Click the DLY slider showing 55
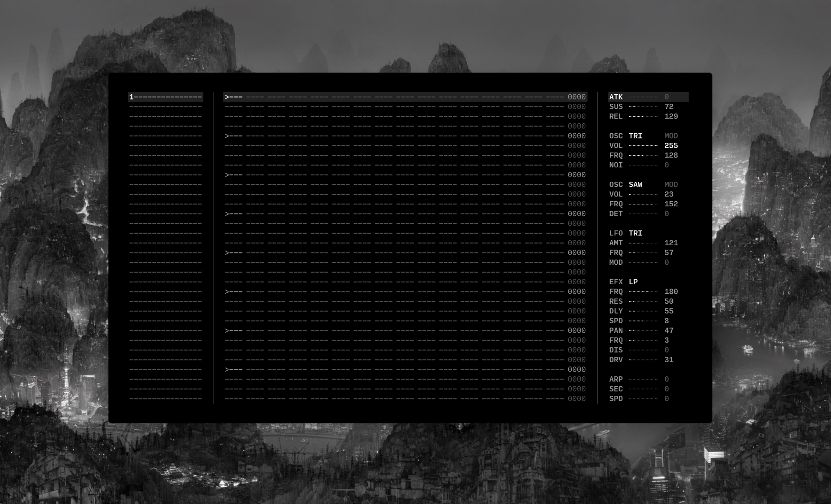Viewport: 831px width, 504px height. coord(644,311)
